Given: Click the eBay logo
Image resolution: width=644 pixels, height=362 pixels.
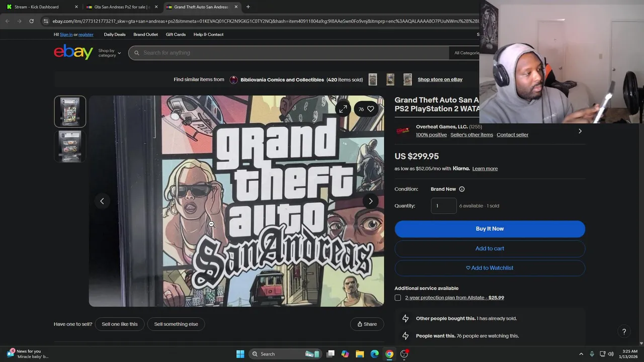Looking at the screenshot, I should [73, 52].
